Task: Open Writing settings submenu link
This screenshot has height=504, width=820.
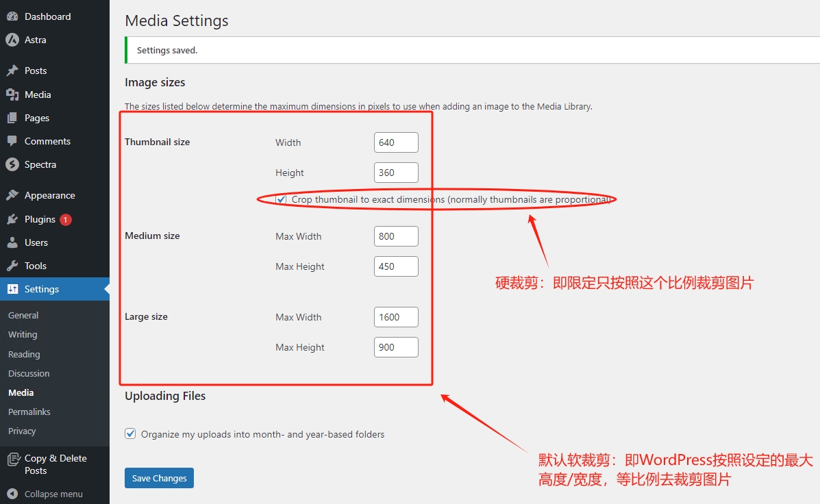Action: pyautogui.click(x=23, y=335)
